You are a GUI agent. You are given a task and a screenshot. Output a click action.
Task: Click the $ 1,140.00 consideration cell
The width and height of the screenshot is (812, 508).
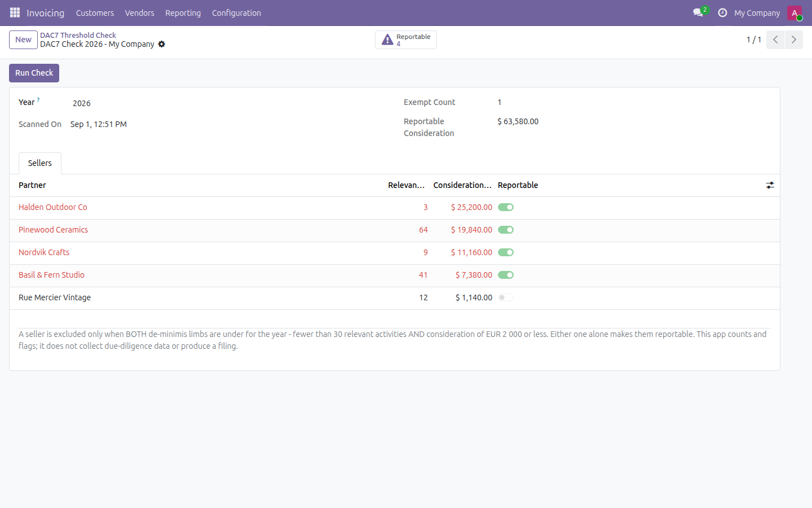tap(474, 297)
